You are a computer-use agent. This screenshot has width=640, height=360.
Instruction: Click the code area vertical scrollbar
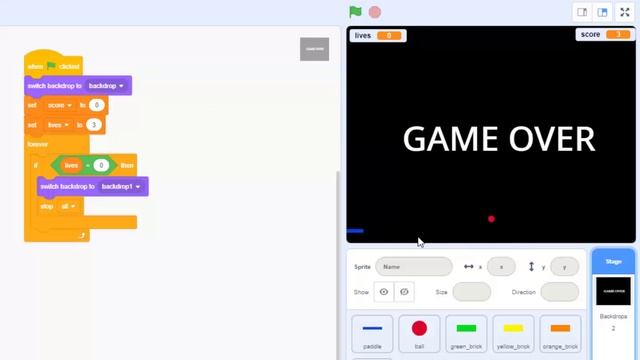coord(337,265)
